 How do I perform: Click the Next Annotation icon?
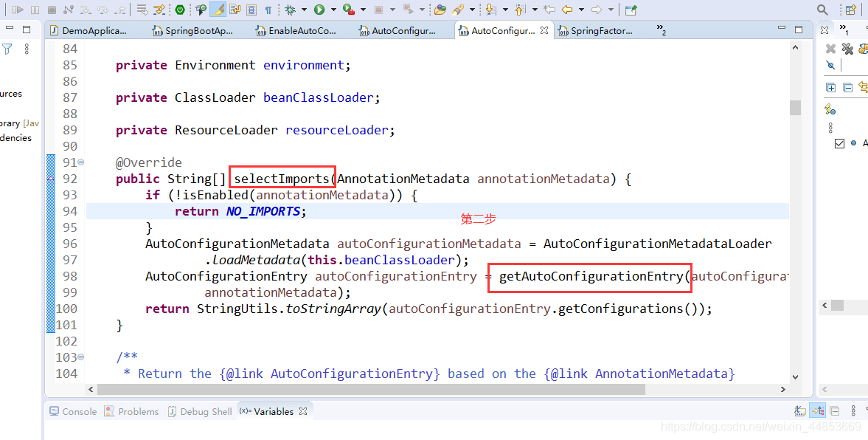(x=490, y=10)
